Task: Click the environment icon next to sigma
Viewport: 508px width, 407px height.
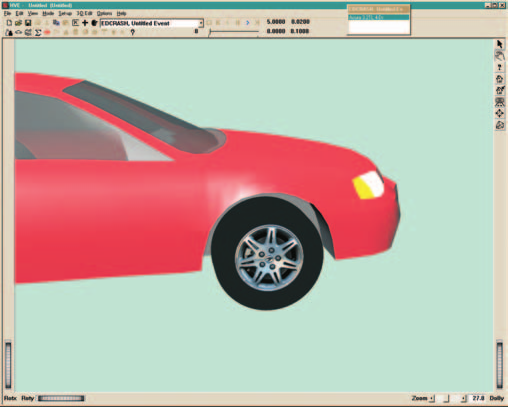Action: pos(28,32)
